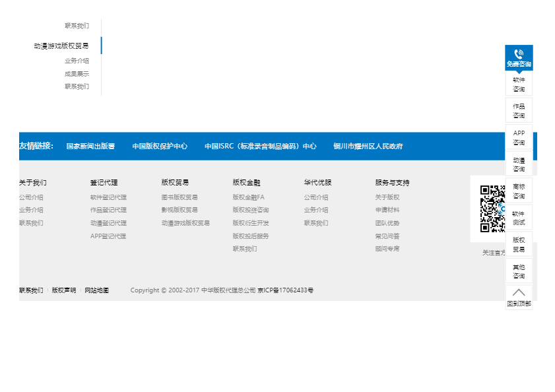Open 申请材料 footer link
This screenshot has height=392, width=555.
[x=387, y=210]
